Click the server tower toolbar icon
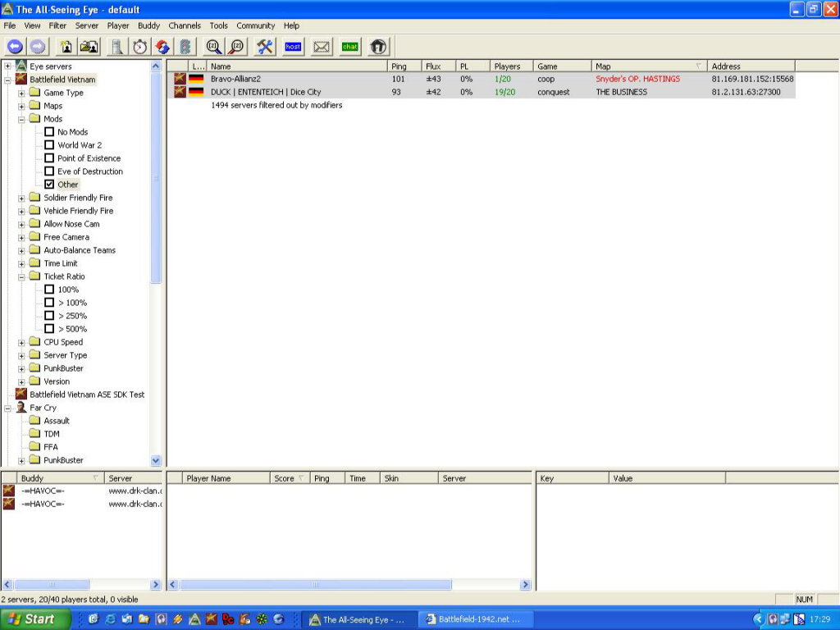Viewport: 840px width, 630px height. tap(117, 47)
